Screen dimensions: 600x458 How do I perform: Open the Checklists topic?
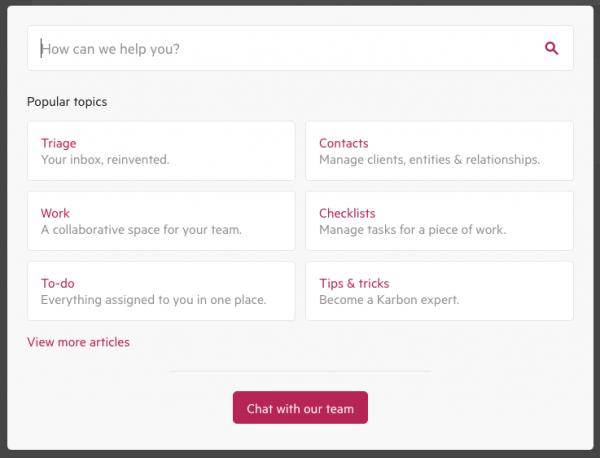(x=347, y=213)
